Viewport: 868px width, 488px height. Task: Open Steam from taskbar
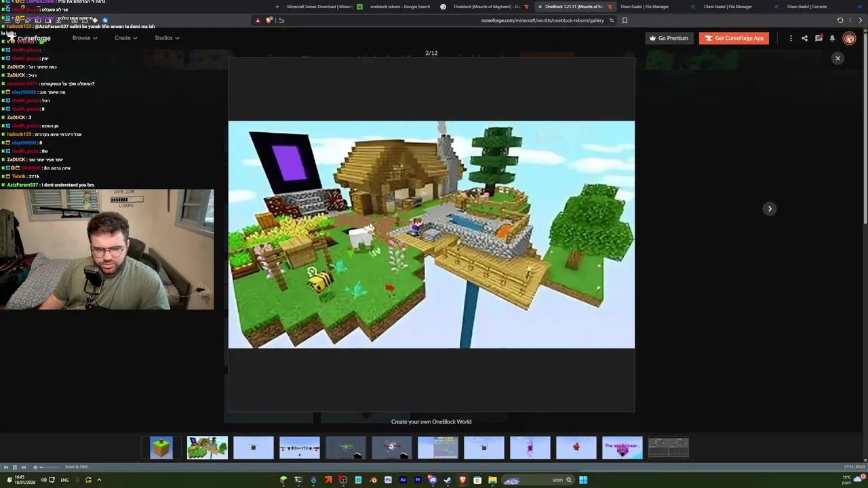(448, 481)
